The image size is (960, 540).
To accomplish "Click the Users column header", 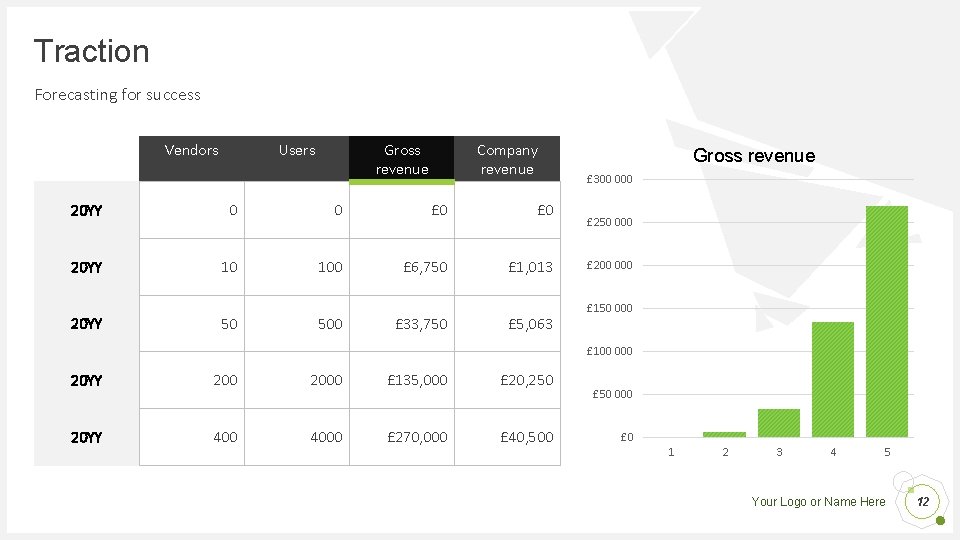I will [297, 150].
